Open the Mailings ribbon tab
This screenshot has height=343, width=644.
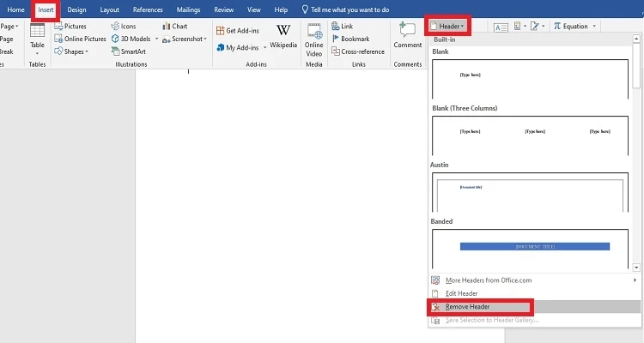pos(188,9)
